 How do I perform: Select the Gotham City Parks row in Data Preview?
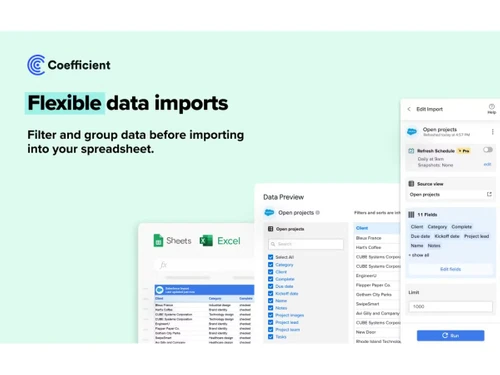point(377,294)
